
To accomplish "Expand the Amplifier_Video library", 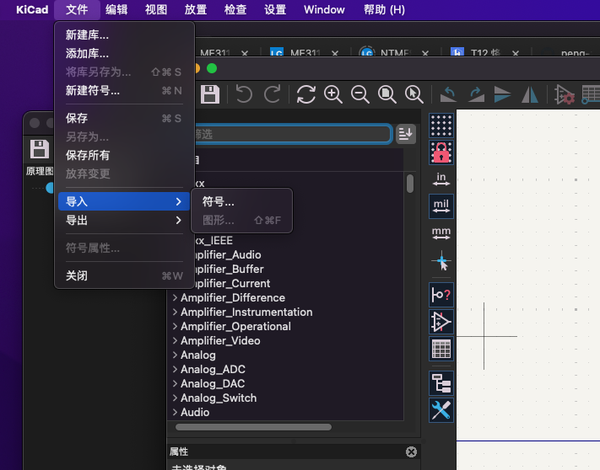I will click(175, 341).
